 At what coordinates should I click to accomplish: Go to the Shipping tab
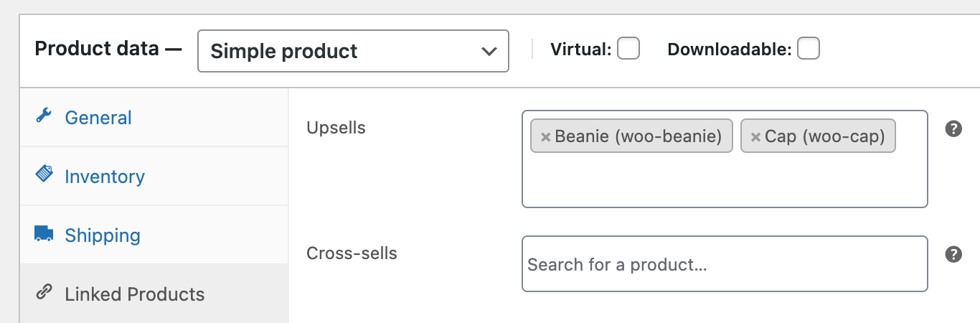click(x=103, y=235)
